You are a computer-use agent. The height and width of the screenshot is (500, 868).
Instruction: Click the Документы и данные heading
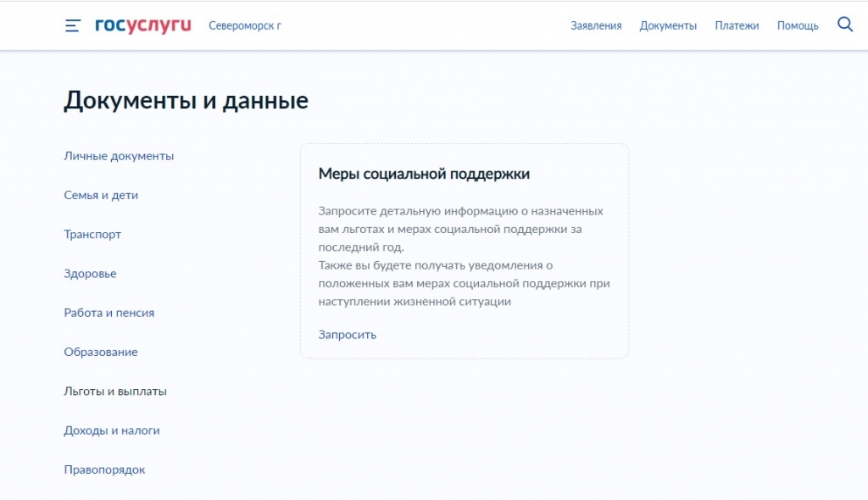[186, 101]
